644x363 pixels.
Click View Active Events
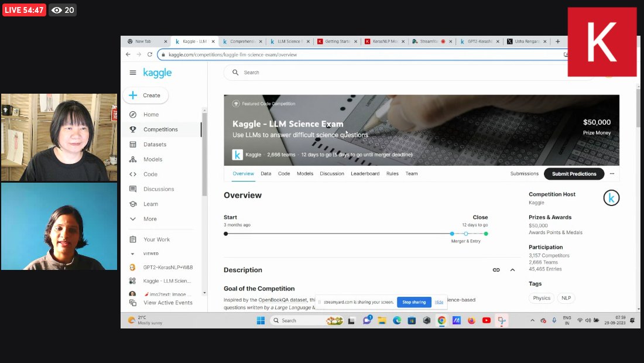click(167, 303)
